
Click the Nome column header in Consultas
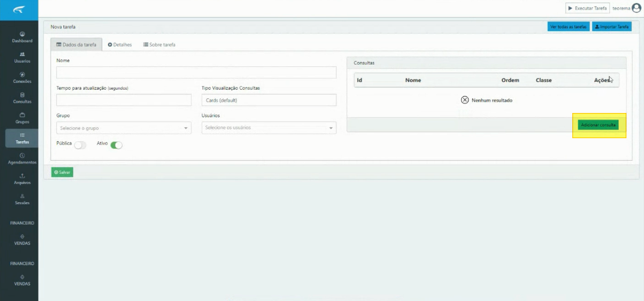[413, 80]
